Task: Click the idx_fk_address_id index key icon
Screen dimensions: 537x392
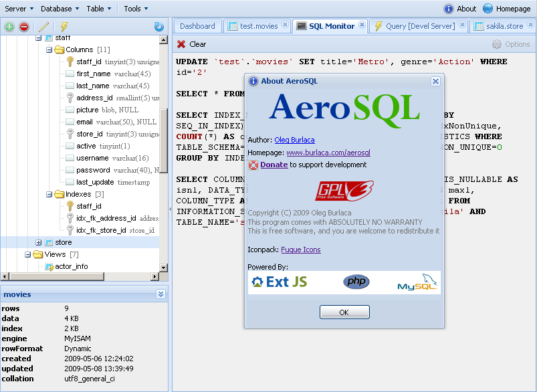Action: tap(70, 218)
